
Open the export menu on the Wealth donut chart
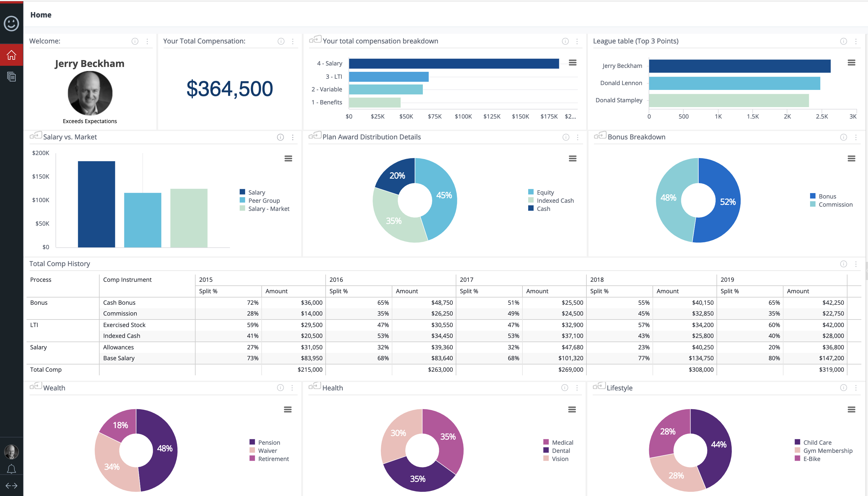tap(288, 409)
